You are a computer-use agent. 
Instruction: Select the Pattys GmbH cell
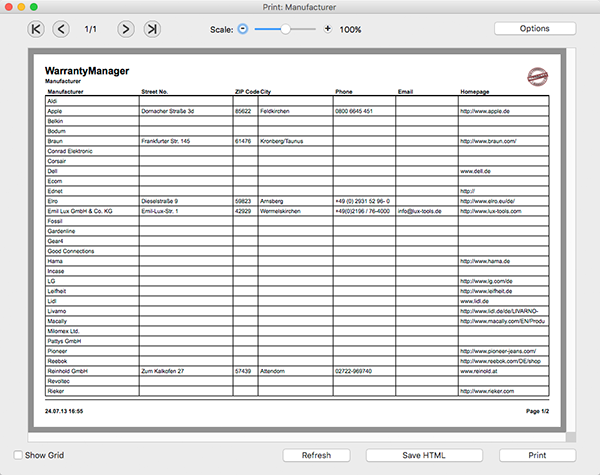click(92, 341)
